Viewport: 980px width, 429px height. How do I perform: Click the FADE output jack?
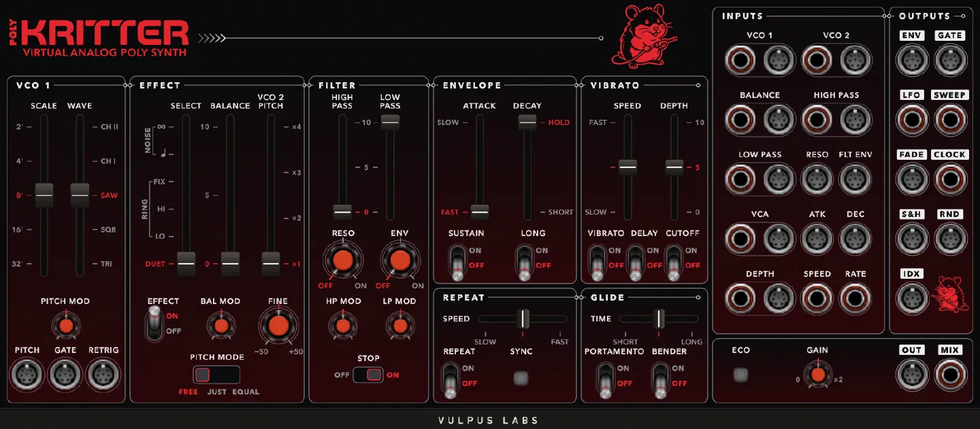pyautogui.click(x=912, y=179)
